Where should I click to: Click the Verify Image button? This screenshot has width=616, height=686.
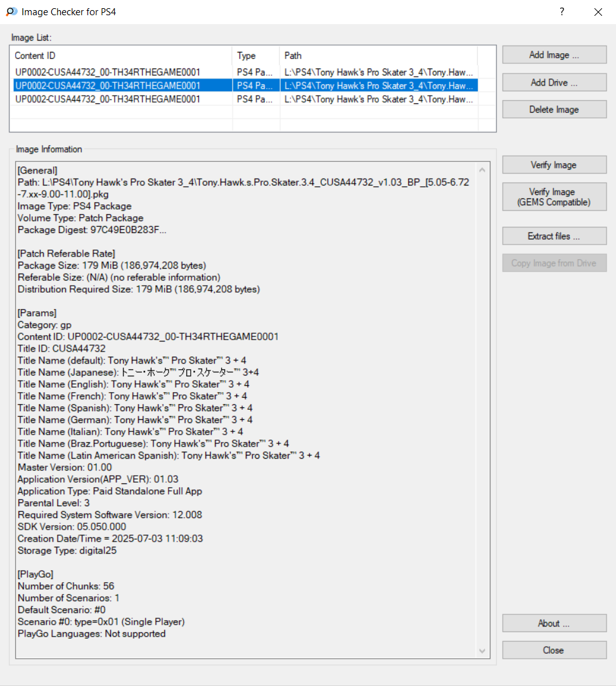point(555,165)
